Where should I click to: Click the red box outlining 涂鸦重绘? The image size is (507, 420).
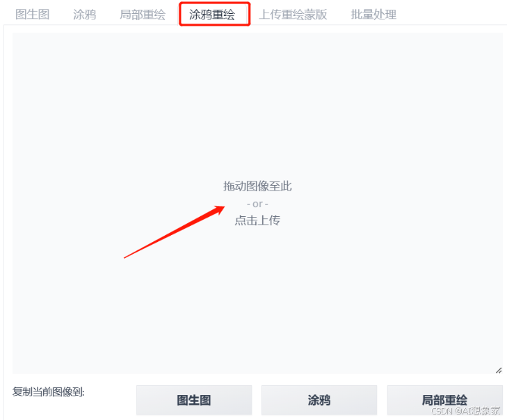pyautogui.click(x=215, y=14)
